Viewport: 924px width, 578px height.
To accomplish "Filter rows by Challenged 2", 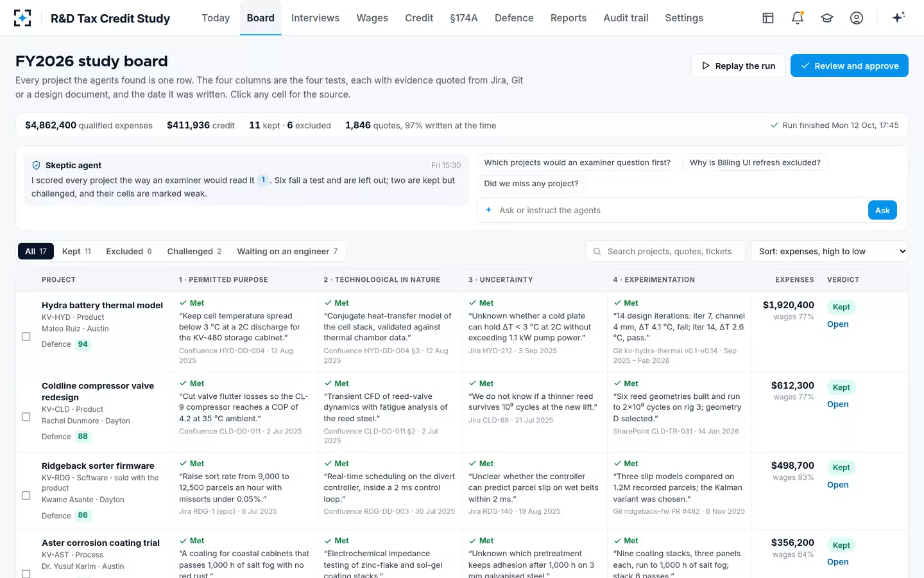I will click(x=194, y=251).
